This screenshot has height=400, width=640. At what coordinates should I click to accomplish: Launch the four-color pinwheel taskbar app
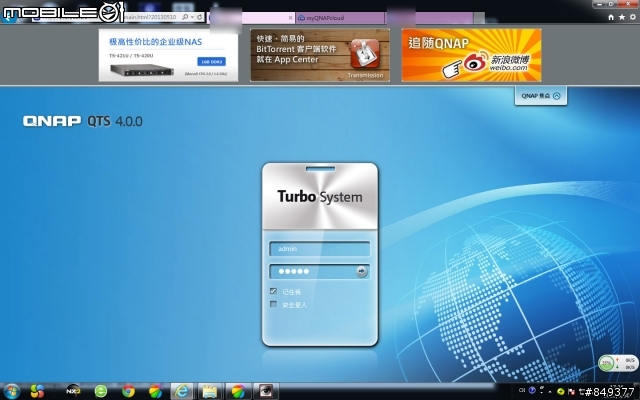[x=37, y=391]
